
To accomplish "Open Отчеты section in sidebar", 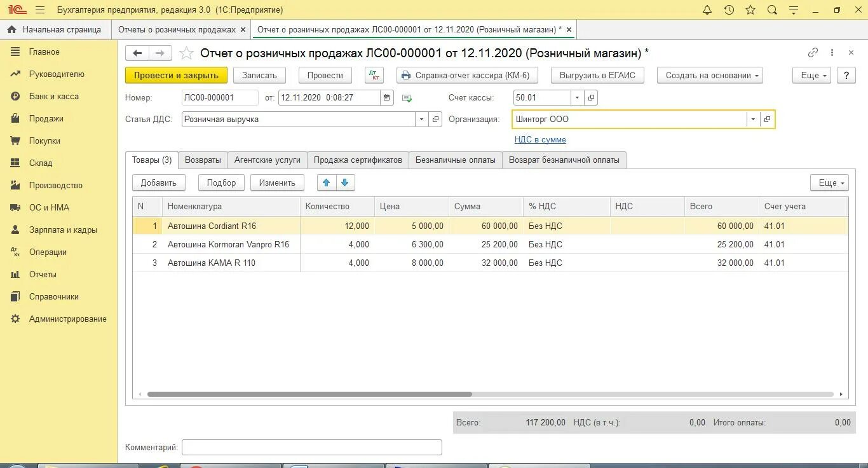I will [x=43, y=274].
